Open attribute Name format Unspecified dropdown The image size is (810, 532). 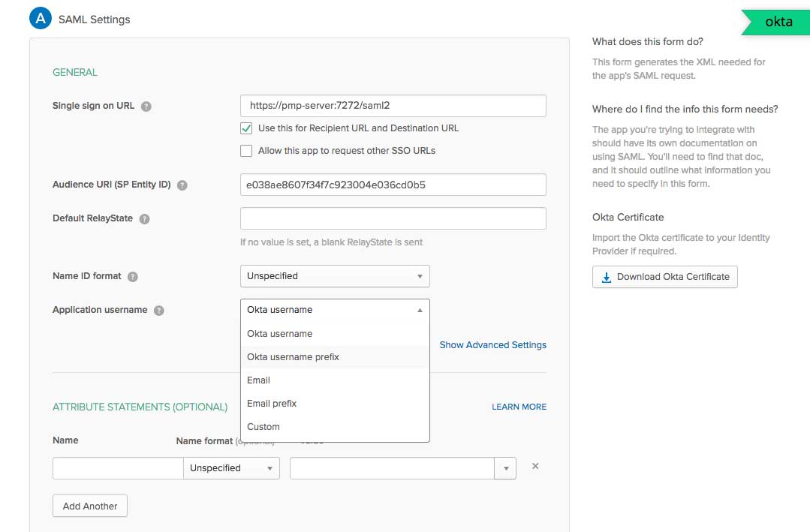[x=231, y=468]
